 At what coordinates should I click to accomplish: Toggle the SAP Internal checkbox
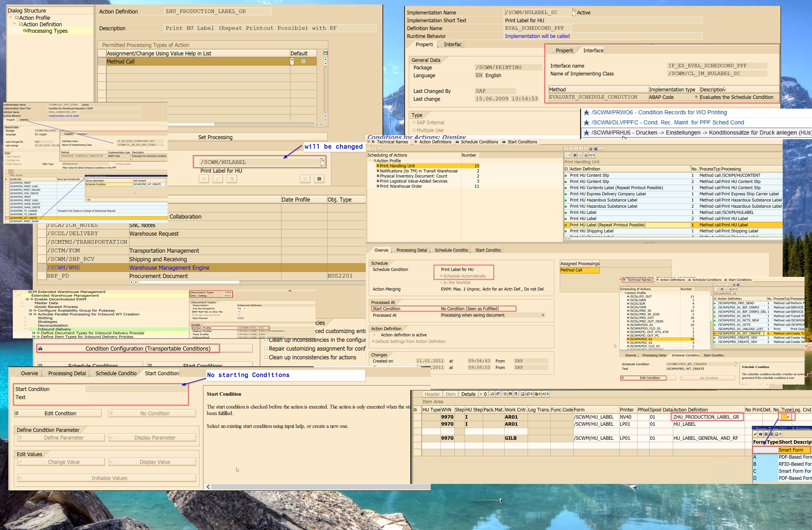[x=414, y=122]
